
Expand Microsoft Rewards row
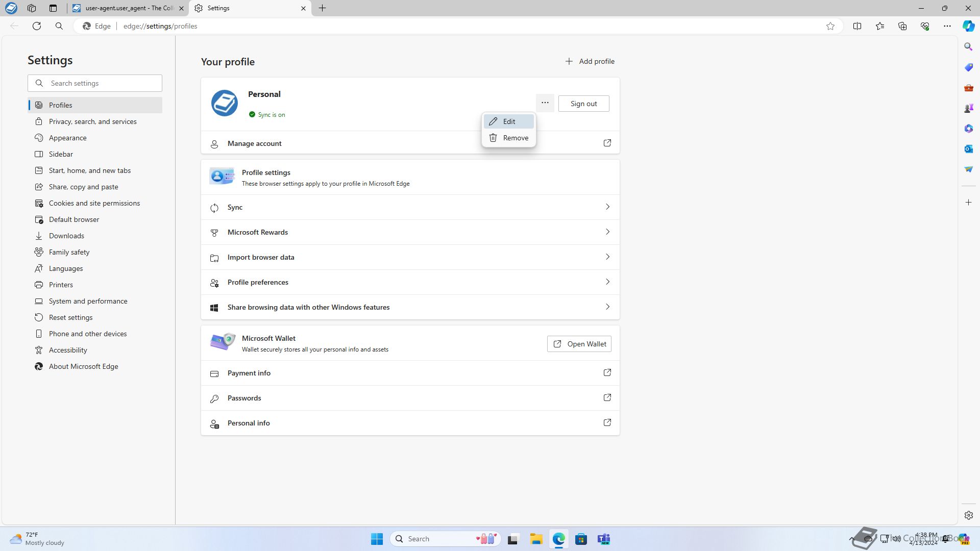(x=410, y=232)
